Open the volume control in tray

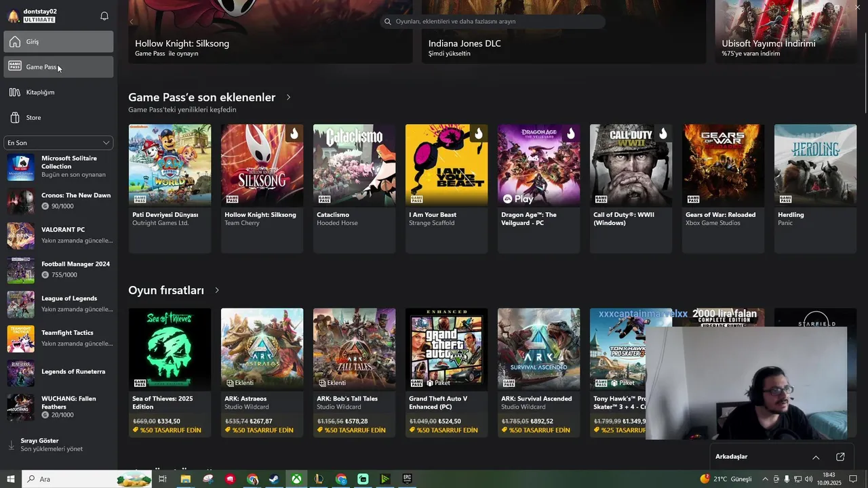(808, 479)
